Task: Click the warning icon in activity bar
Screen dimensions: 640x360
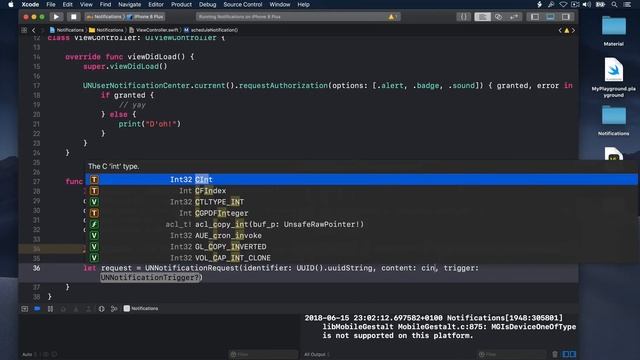Action: tap(392, 17)
